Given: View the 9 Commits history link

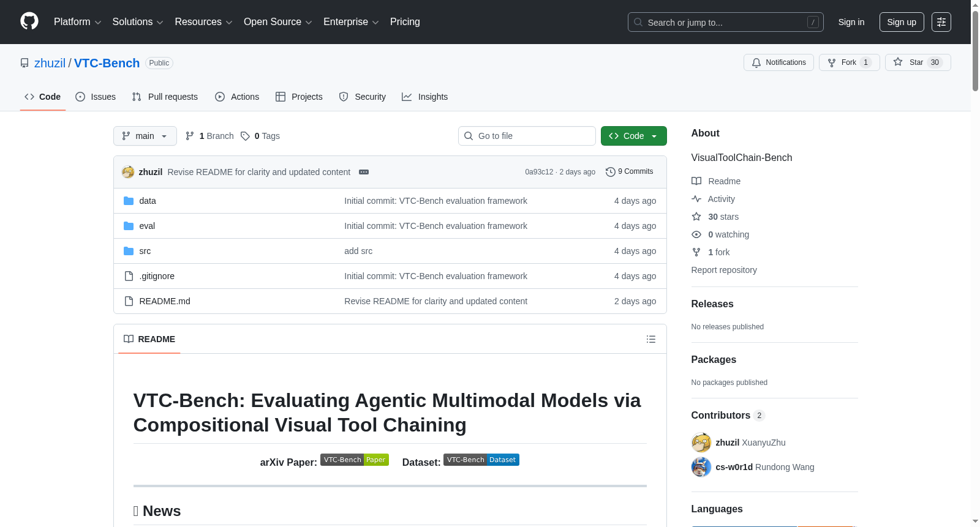Looking at the screenshot, I should tap(629, 172).
